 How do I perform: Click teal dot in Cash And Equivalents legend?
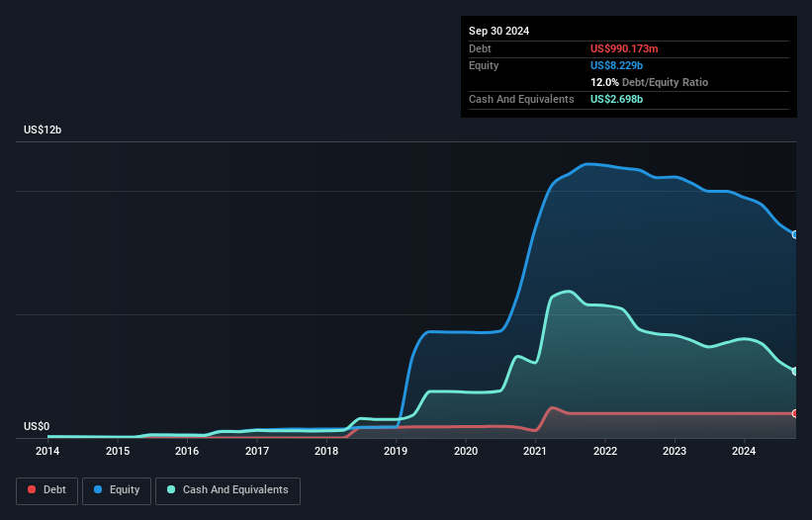pos(171,489)
